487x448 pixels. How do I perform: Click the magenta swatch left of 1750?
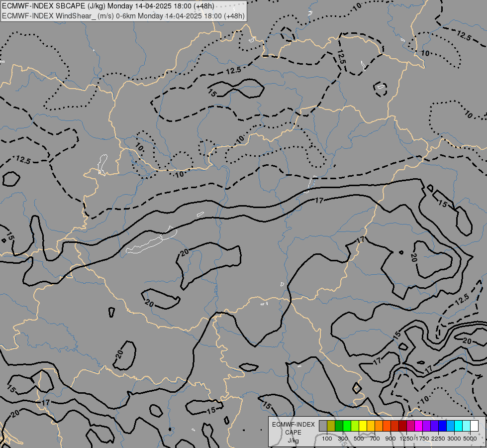tap(419, 426)
